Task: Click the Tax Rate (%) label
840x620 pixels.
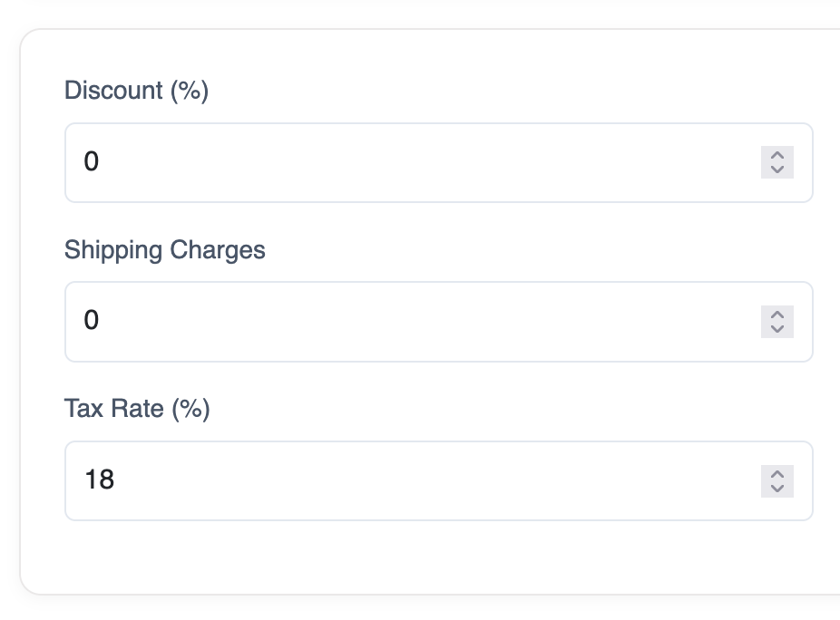Action: 135,409
